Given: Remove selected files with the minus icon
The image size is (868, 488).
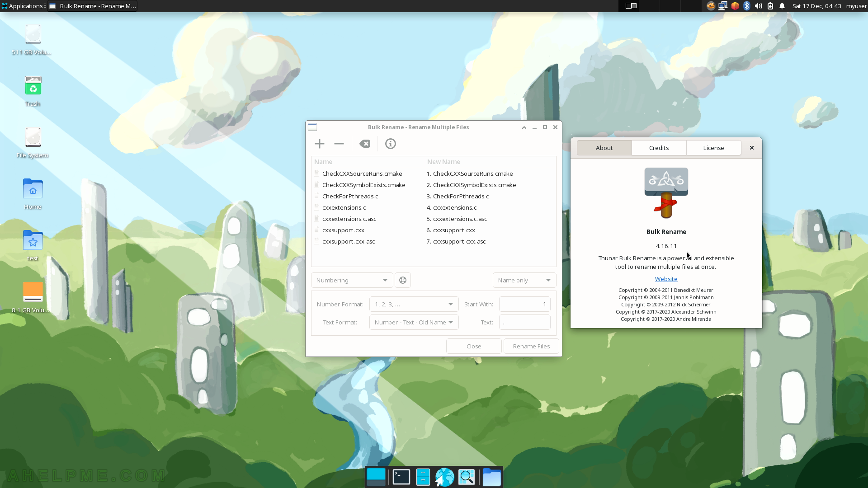Looking at the screenshot, I should (x=339, y=144).
